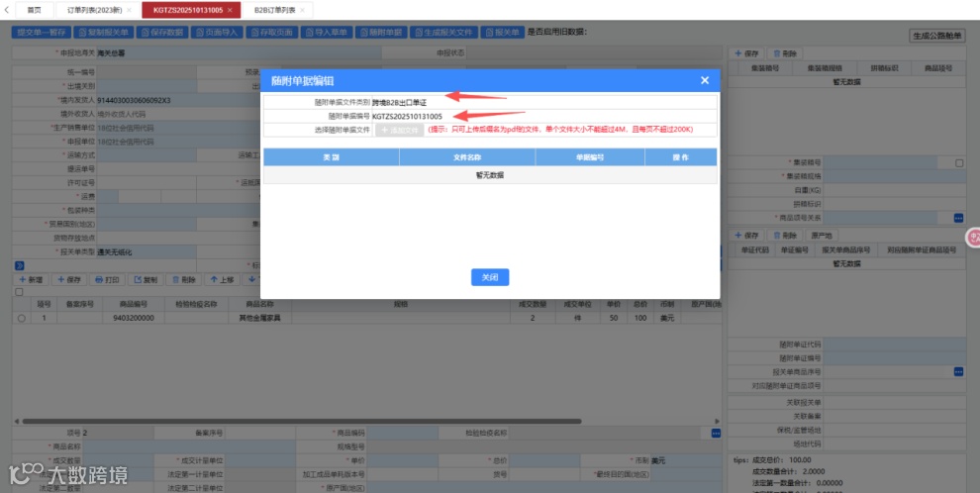Viewport: 980px width, 493px height.
Task: Close the 订单列表(2023新) tab
Action: click(x=129, y=10)
